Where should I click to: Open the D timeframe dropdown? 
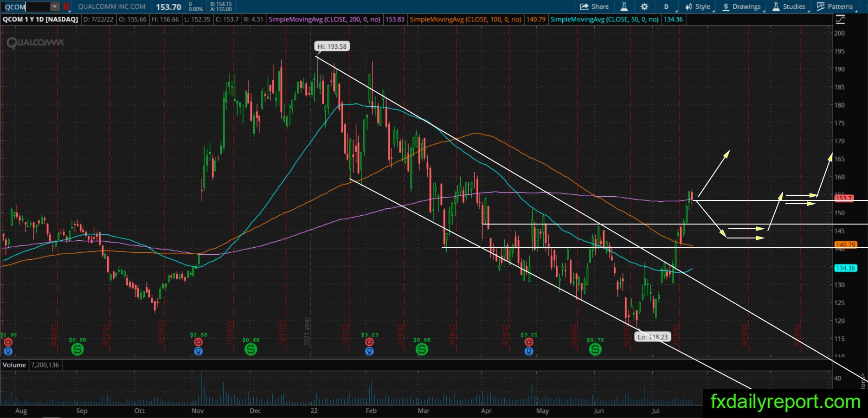tap(667, 6)
